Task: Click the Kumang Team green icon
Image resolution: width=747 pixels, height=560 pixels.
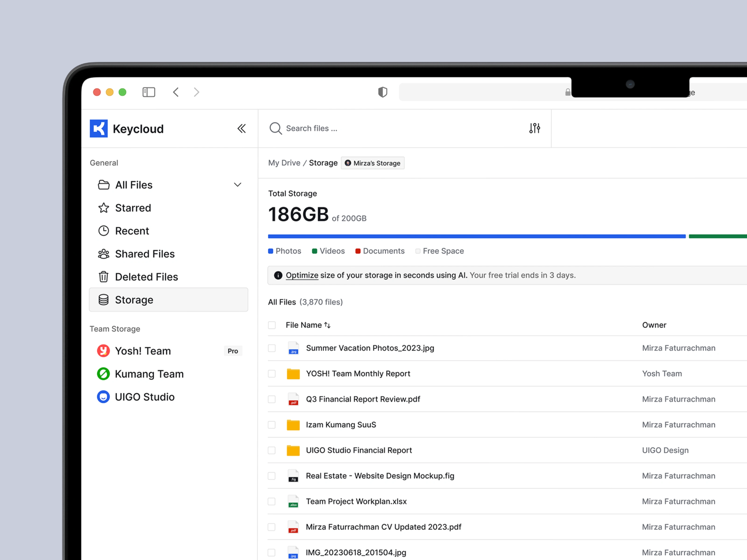Action: [x=103, y=374]
